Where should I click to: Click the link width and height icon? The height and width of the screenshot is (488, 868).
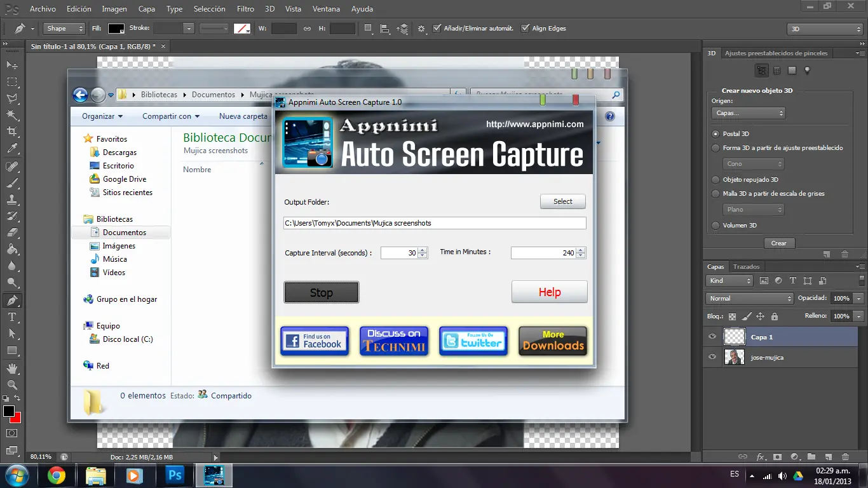tap(308, 29)
